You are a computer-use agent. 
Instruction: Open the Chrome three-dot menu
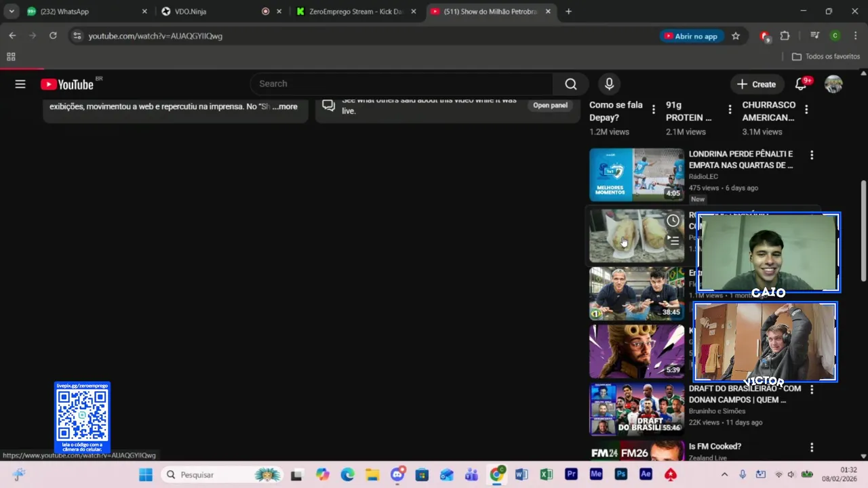click(x=855, y=36)
